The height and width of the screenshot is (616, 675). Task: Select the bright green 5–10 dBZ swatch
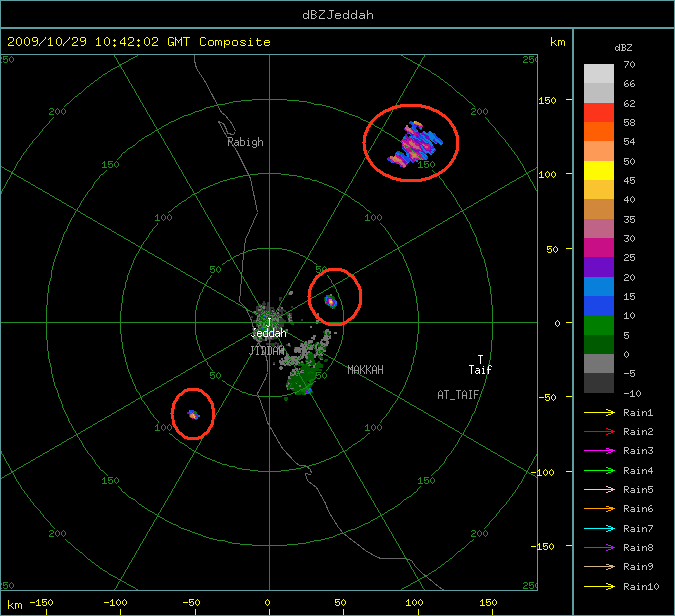[x=599, y=325]
